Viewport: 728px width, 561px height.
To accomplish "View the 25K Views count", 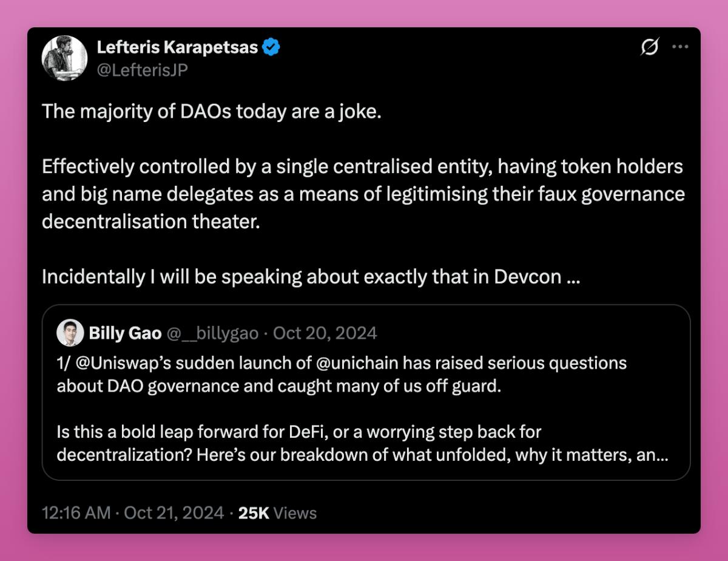I will coord(277,513).
